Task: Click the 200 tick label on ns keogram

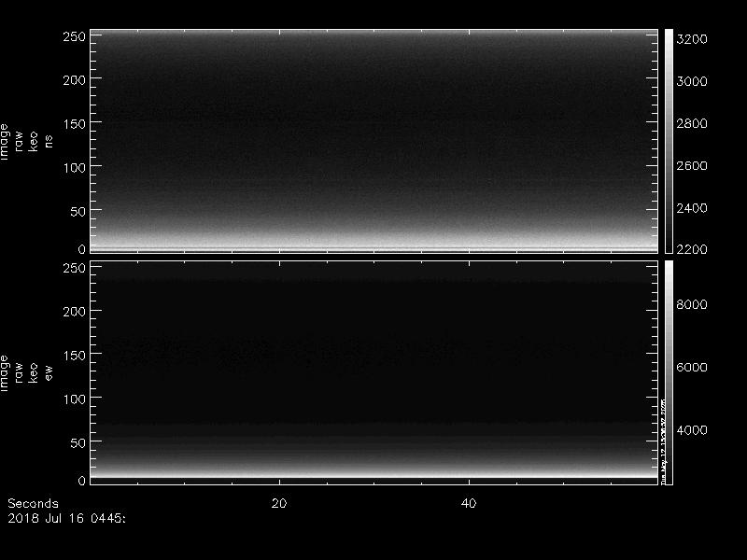Action: (74, 80)
